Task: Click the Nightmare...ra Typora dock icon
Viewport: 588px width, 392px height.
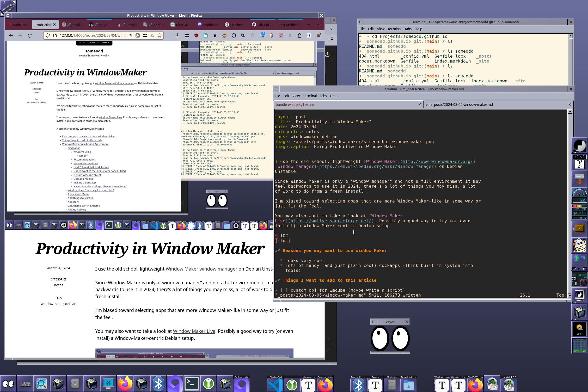Action: pos(309,384)
